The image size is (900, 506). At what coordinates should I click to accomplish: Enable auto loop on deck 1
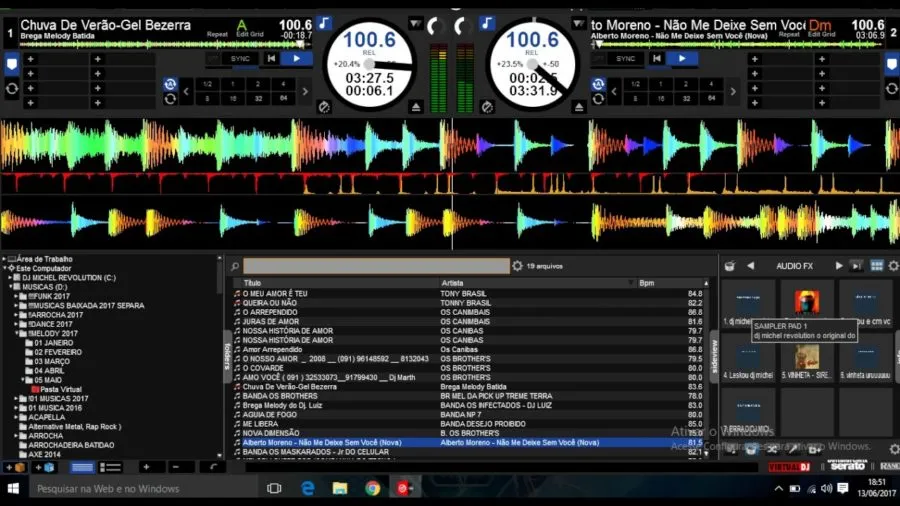tap(170, 84)
